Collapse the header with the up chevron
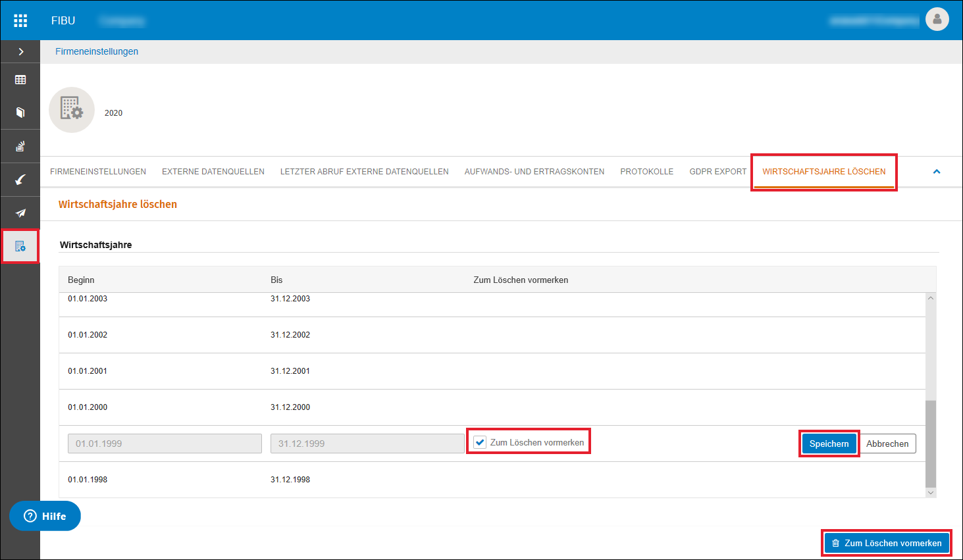963x560 pixels. 937,172
